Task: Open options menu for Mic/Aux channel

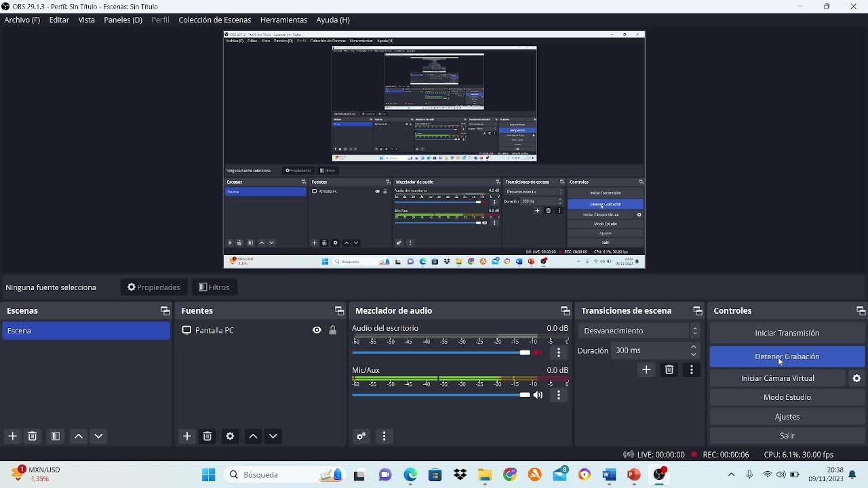Action: pos(559,394)
